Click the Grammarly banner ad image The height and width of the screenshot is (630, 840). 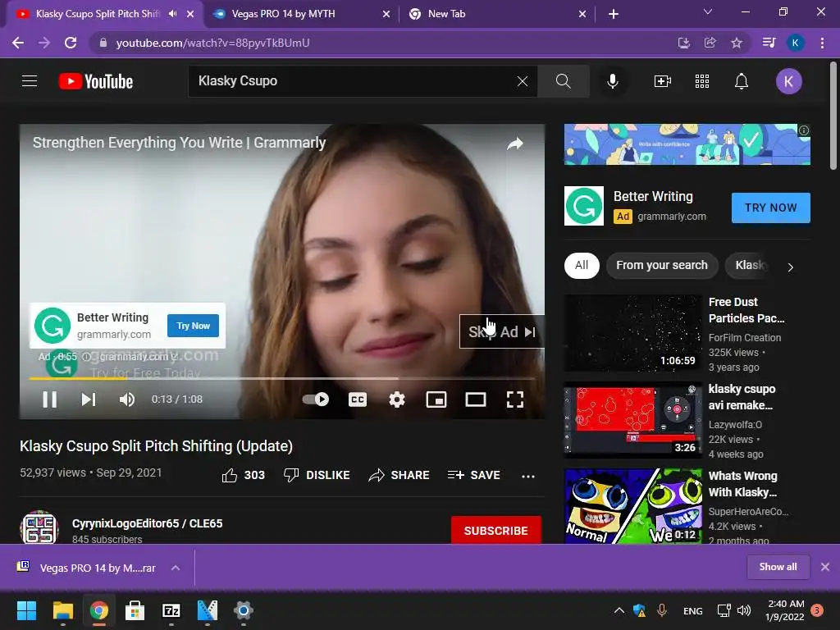click(x=687, y=144)
